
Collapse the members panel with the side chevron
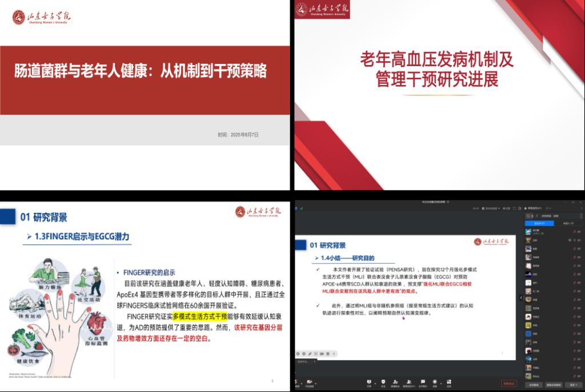pos(521,298)
